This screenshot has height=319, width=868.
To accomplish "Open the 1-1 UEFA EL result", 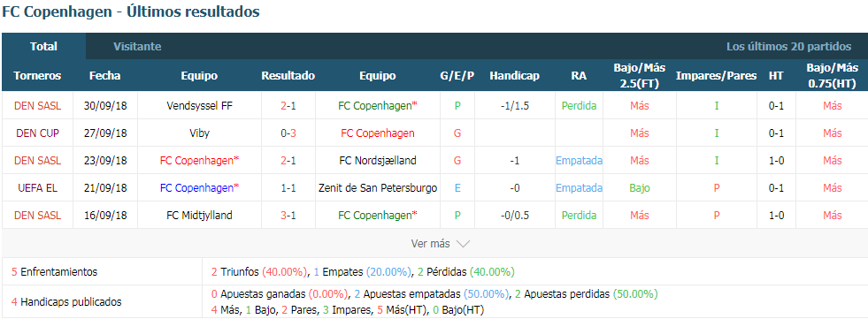I will [x=288, y=188].
